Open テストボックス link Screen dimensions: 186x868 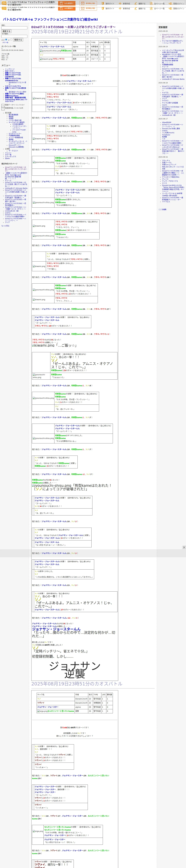(x=10, y=156)
